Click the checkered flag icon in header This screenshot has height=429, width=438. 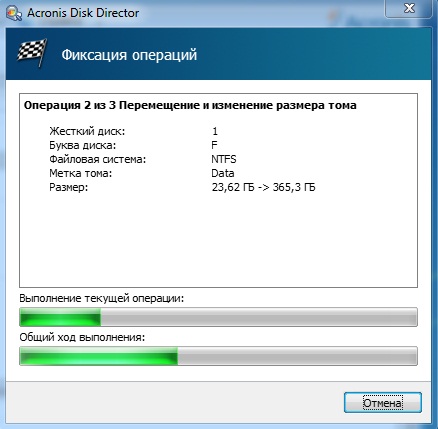pos(32,53)
